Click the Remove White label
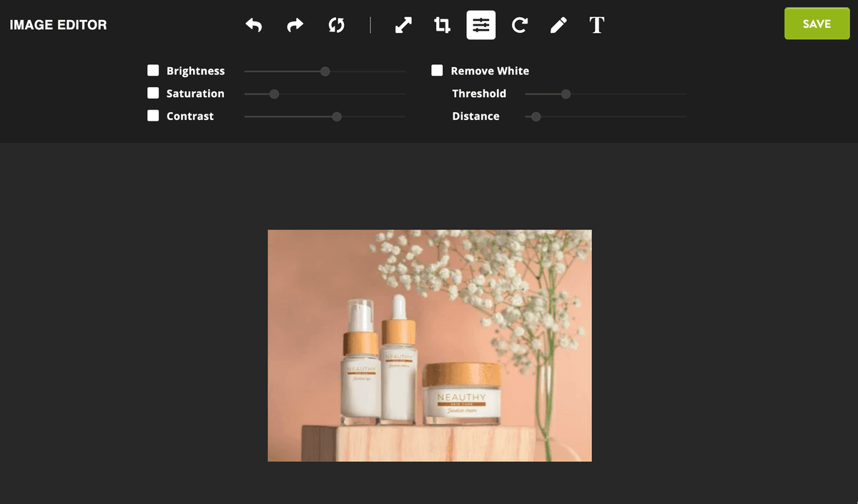Viewport: 858px width, 504px height. coord(490,71)
